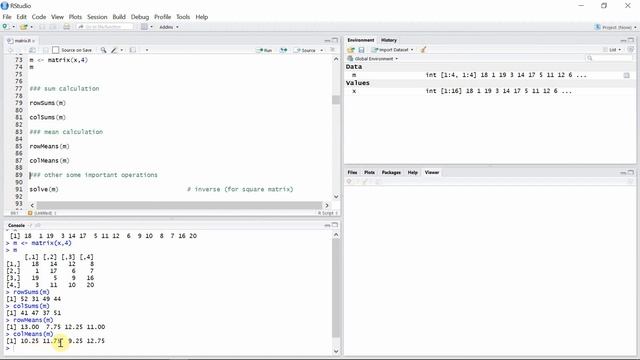This screenshot has width=640, height=360.
Task: Open the List view dropdown in Environment
Action: point(612,50)
